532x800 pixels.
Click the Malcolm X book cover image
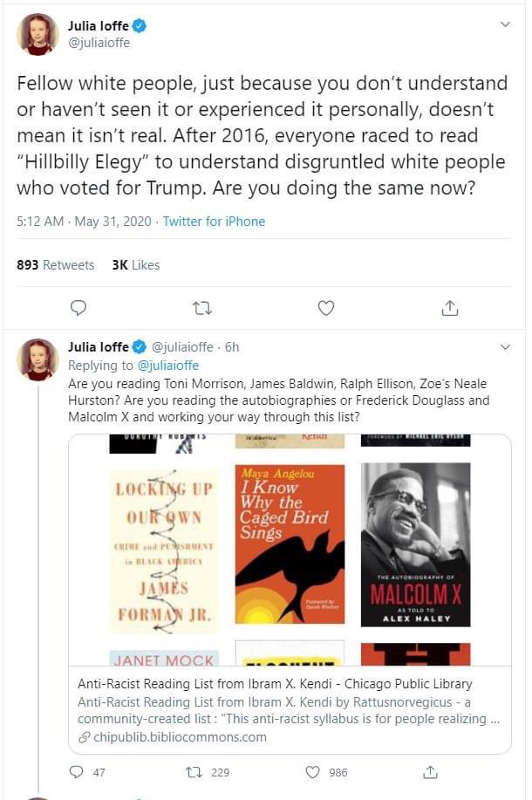(415, 544)
